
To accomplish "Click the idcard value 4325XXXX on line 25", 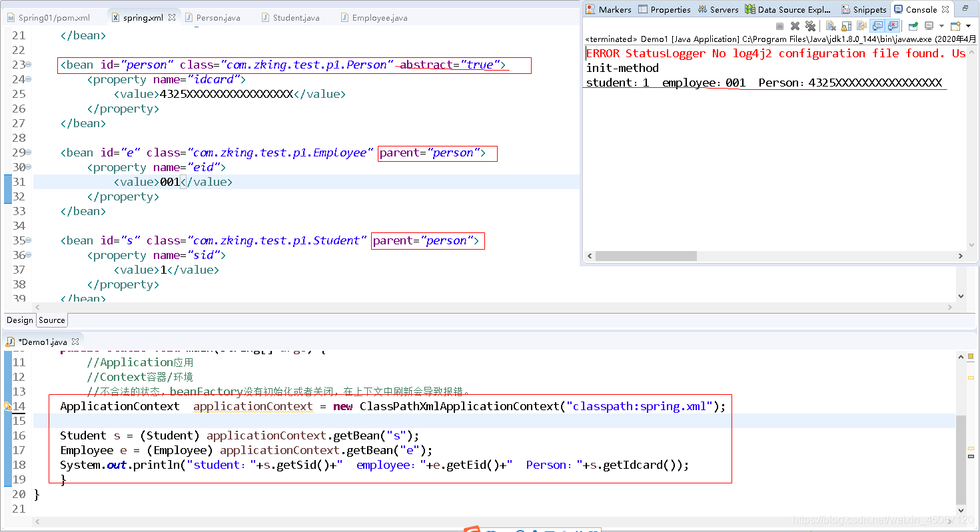I will [227, 94].
